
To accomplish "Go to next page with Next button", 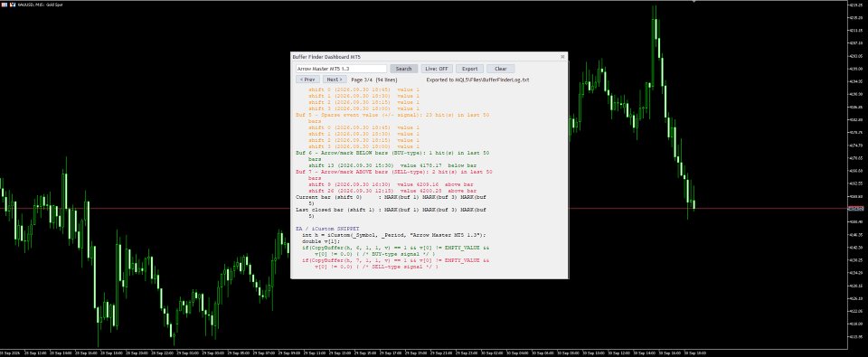I will pyautogui.click(x=335, y=80).
